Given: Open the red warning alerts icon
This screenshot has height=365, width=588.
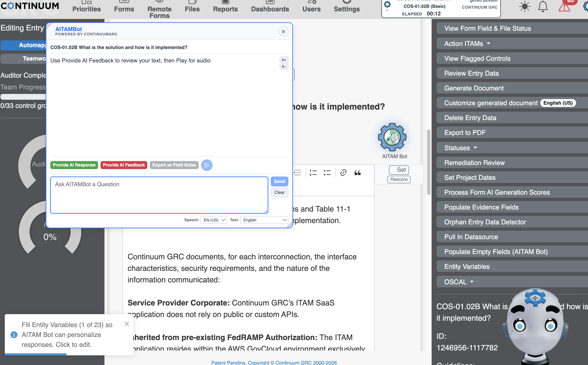Looking at the screenshot, I should [564, 7].
